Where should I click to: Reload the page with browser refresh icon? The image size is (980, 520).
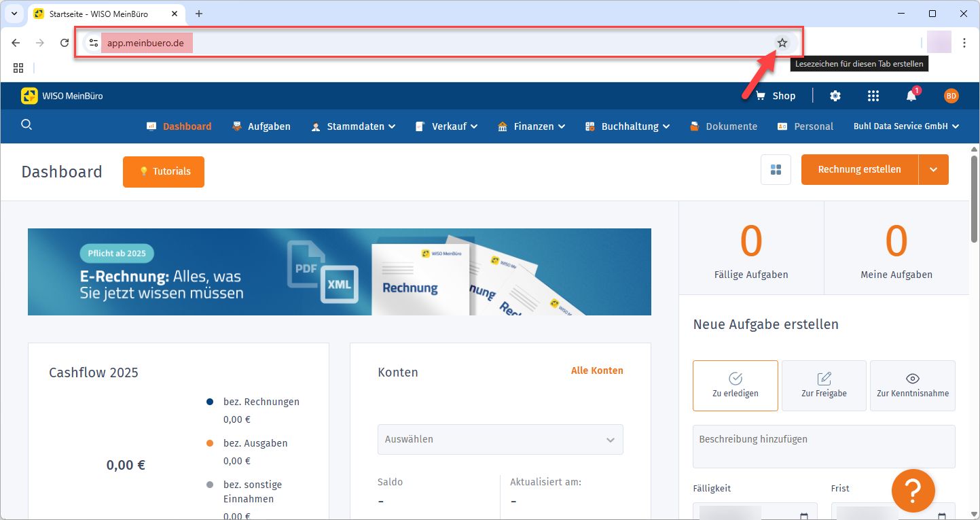click(x=65, y=43)
